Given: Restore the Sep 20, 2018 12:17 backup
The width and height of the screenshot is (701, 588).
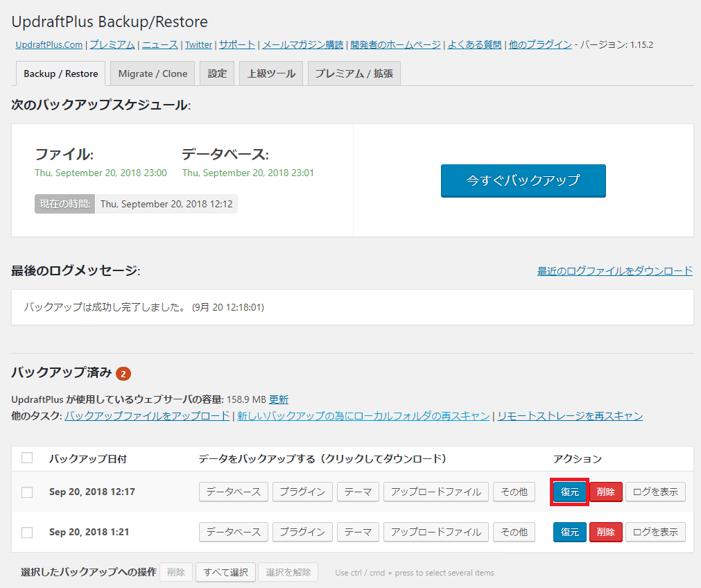Looking at the screenshot, I should (x=569, y=491).
